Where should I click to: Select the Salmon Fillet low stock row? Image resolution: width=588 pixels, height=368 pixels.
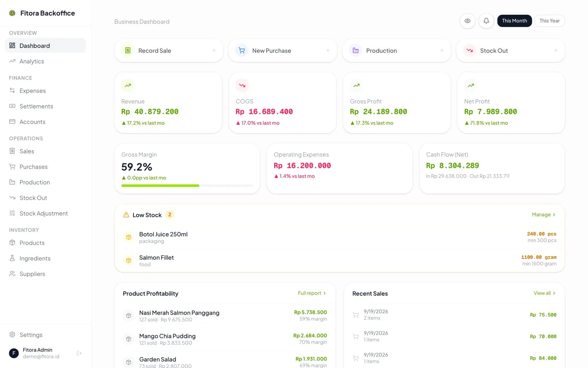click(x=340, y=261)
